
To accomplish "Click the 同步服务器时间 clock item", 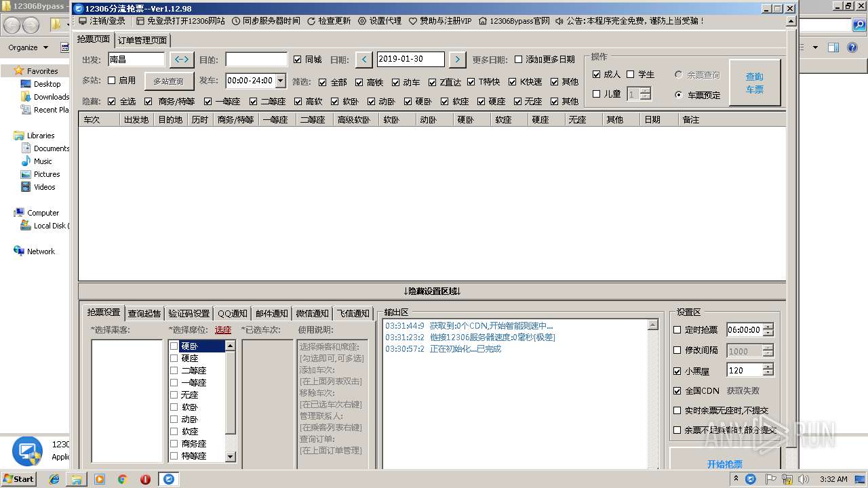I will click(266, 21).
